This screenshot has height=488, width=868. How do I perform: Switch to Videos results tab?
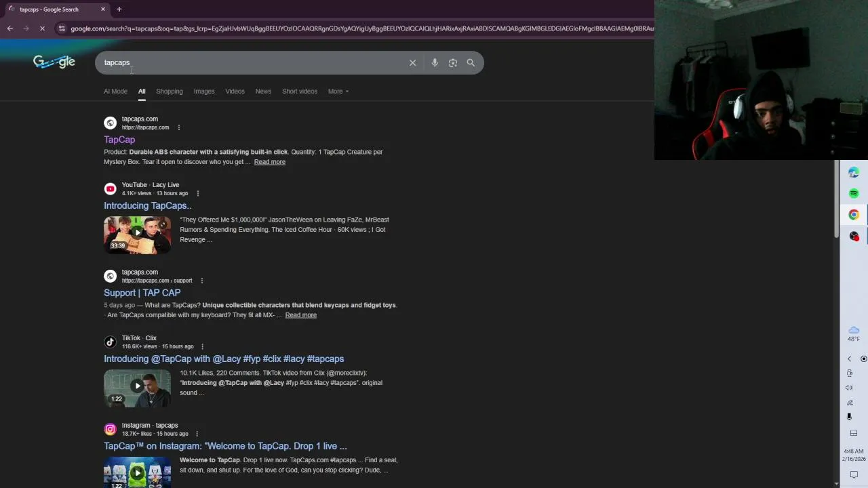pyautogui.click(x=235, y=91)
